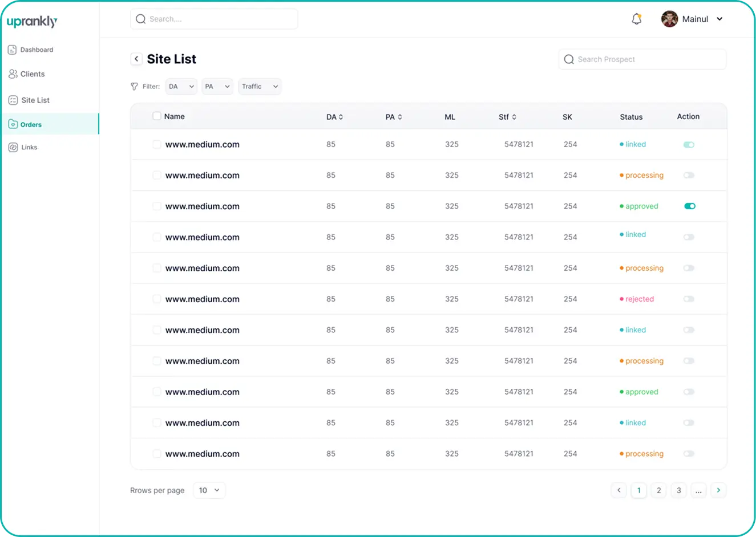
Task: Toggle the switch in the last processing row
Action: 689,454
